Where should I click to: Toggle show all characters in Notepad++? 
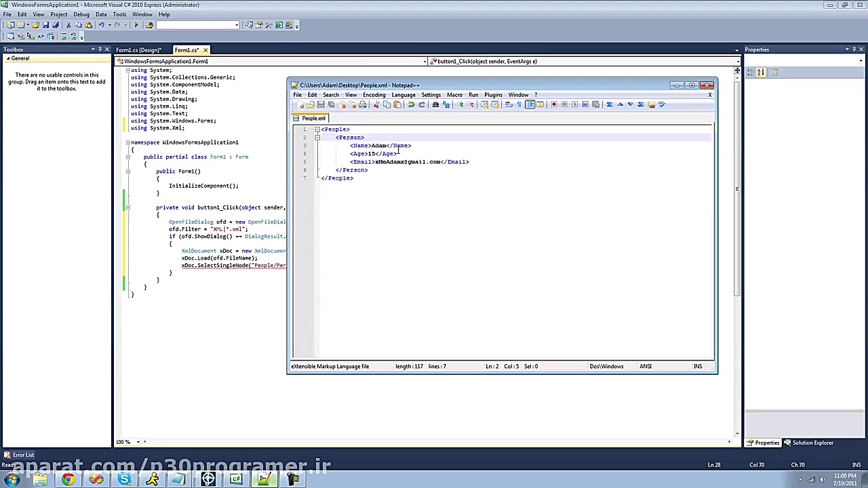pyautogui.click(x=517, y=104)
